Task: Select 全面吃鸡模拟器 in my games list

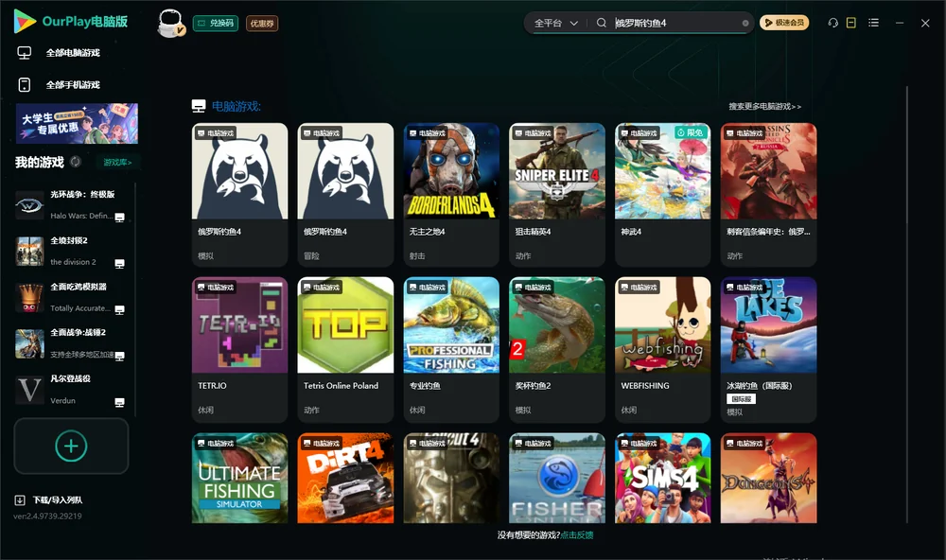Action: [71, 297]
